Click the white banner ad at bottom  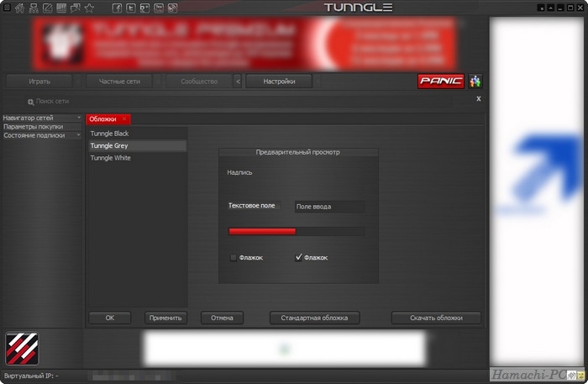[x=284, y=349]
